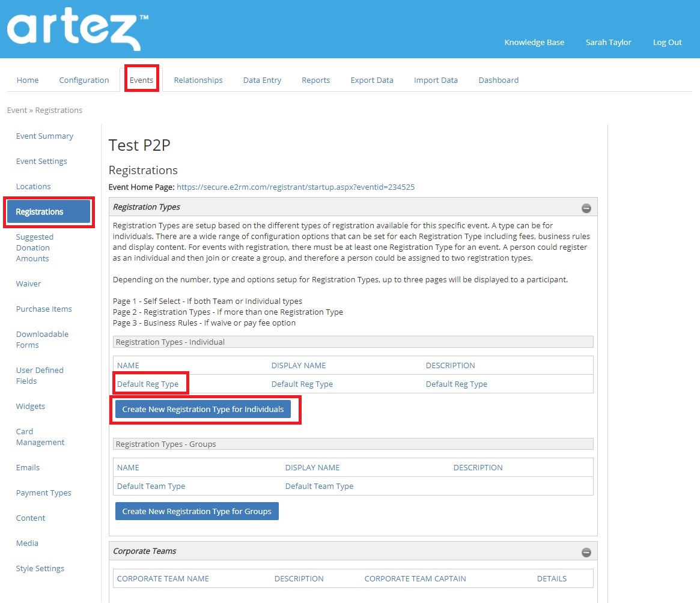Go to Content in the sidebar
This screenshot has height=603, width=700.
click(x=31, y=518)
